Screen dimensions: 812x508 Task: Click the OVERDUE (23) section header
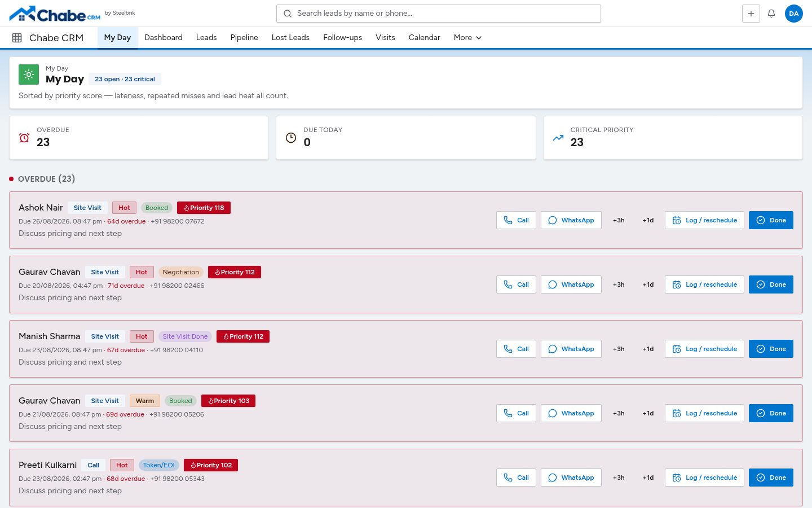click(x=46, y=179)
